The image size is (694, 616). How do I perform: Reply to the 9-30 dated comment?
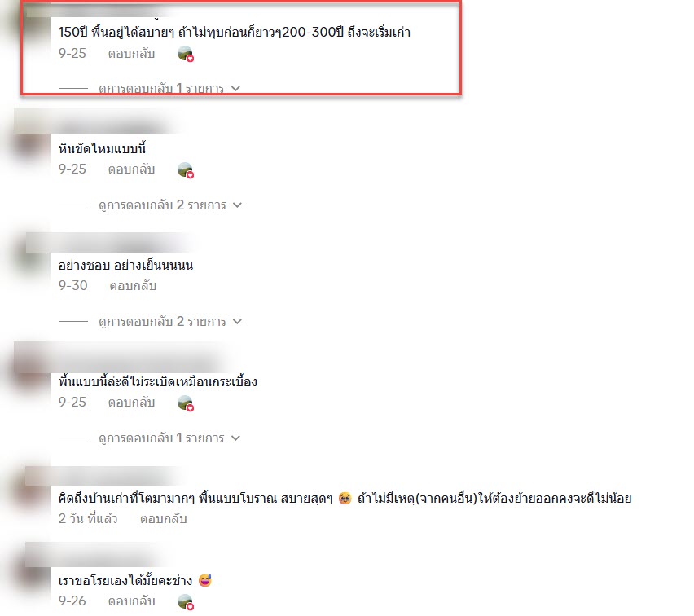click(x=134, y=286)
